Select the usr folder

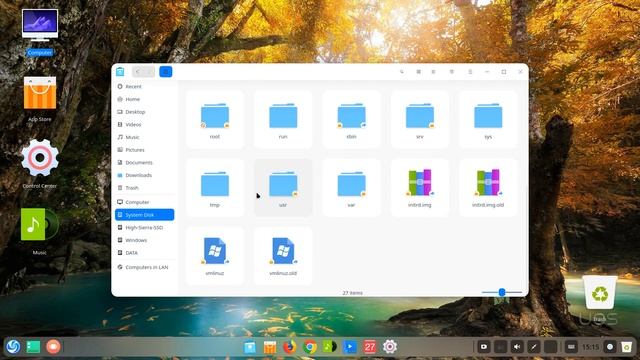pyautogui.click(x=283, y=187)
